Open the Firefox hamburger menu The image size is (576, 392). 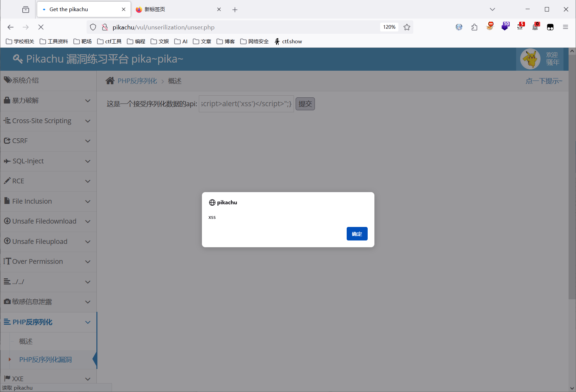coord(566,27)
